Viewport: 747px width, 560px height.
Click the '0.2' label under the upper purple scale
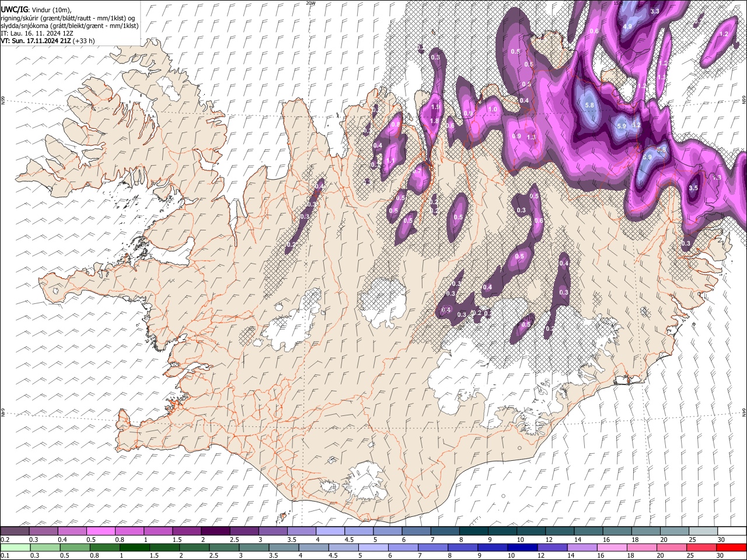(4, 540)
